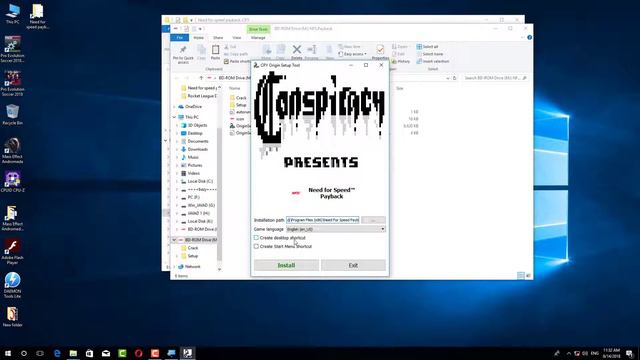Select 3D Objects in navigation pane

[194, 125]
